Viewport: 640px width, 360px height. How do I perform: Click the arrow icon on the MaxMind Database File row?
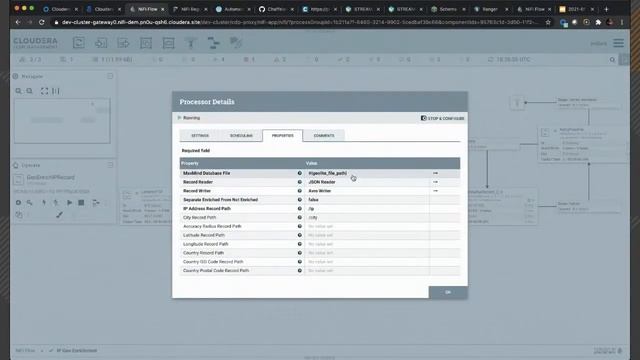(436, 173)
